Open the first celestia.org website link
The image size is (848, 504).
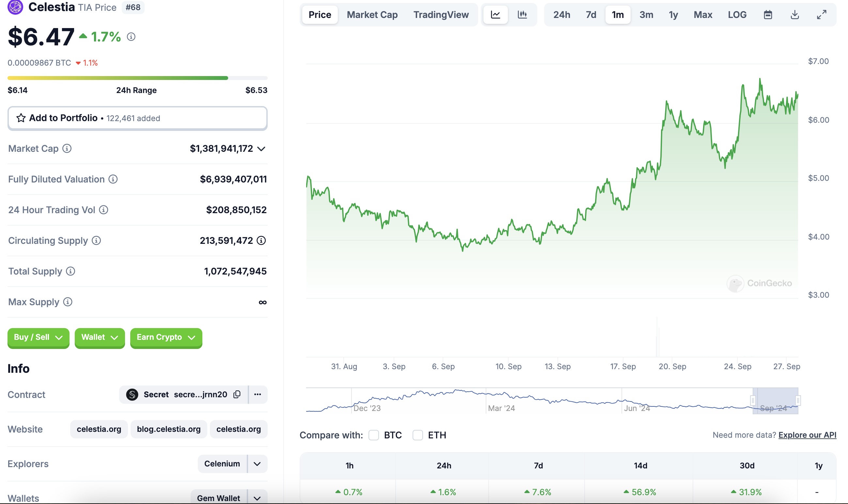[x=99, y=429]
